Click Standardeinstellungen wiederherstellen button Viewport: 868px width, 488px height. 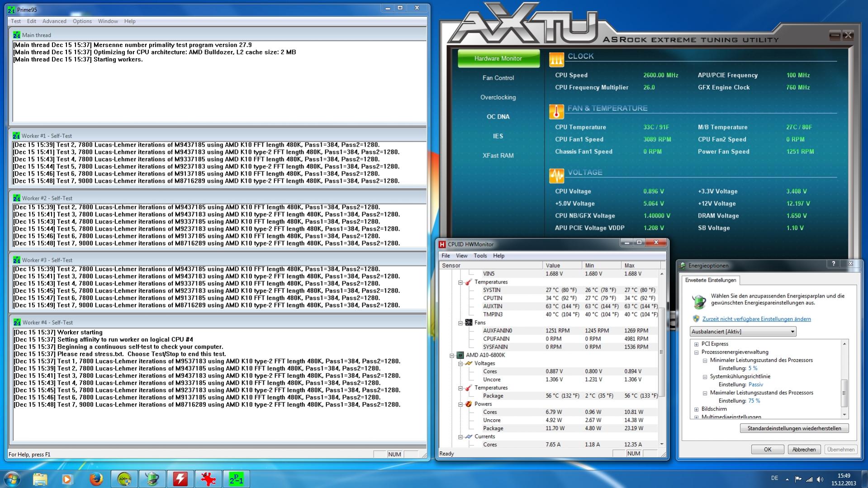794,428
